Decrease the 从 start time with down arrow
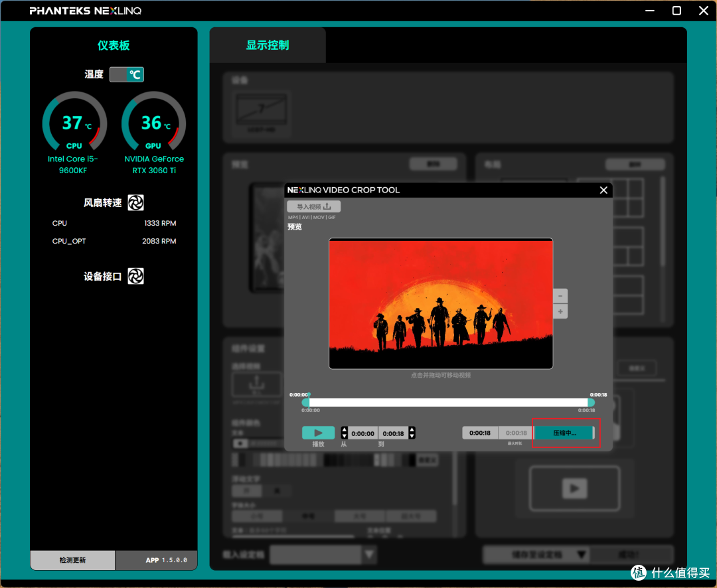The height and width of the screenshot is (588, 717). 345,436
